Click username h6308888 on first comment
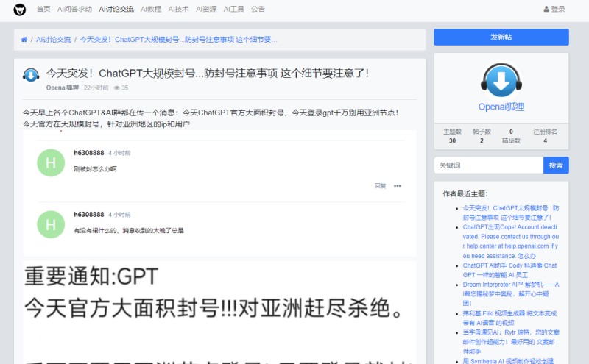 pyautogui.click(x=88, y=153)
